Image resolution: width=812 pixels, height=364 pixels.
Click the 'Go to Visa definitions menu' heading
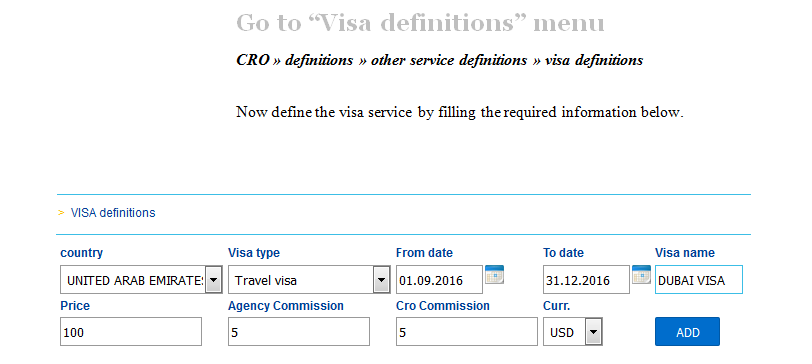tap(420, 23)
